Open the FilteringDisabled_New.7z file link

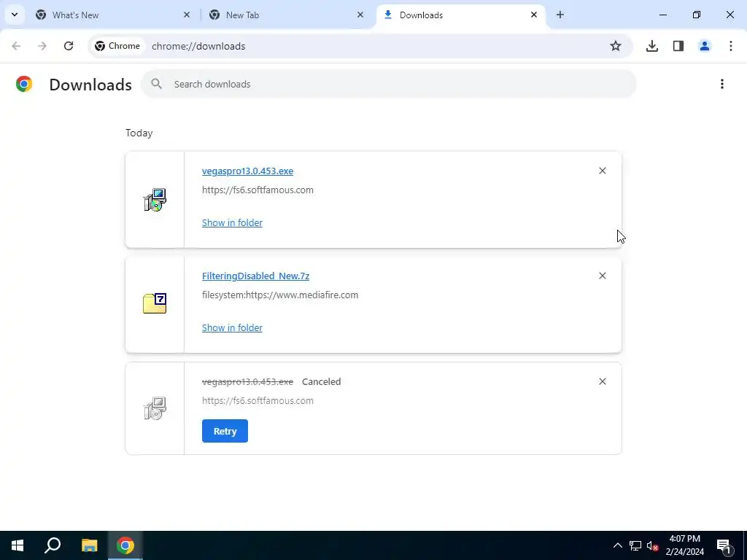pyautogui.click(x=256, y=276)
